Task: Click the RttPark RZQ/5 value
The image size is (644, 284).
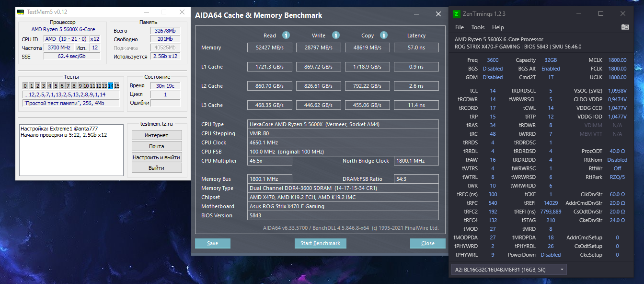Action: coord(617,177)
